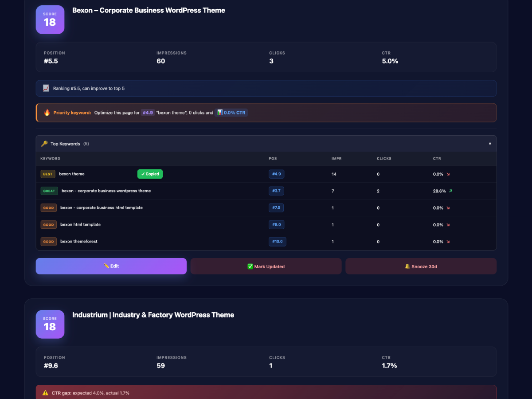
Task: Click Bexon score 18 badge
Action: 50,20
